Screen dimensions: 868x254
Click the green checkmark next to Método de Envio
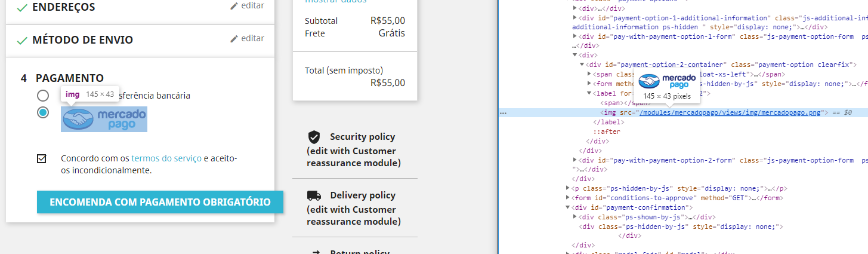(22, 41)
